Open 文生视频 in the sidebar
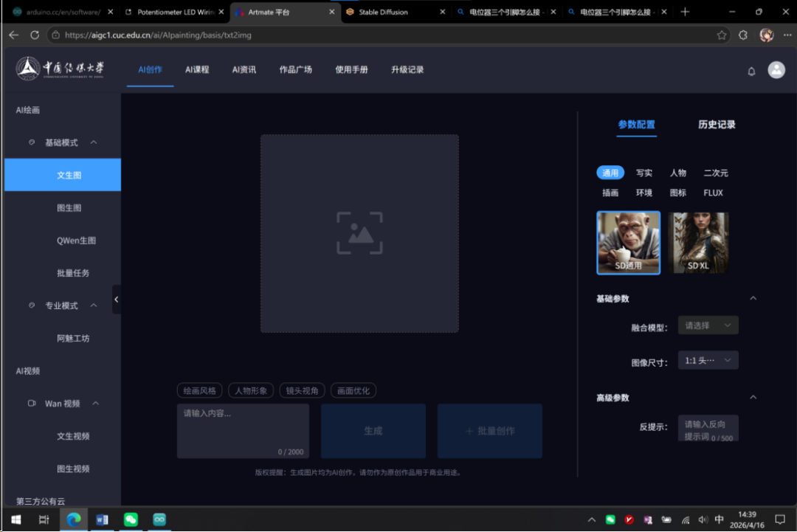This screenshot has height=532, width=797. coord(72,436)
